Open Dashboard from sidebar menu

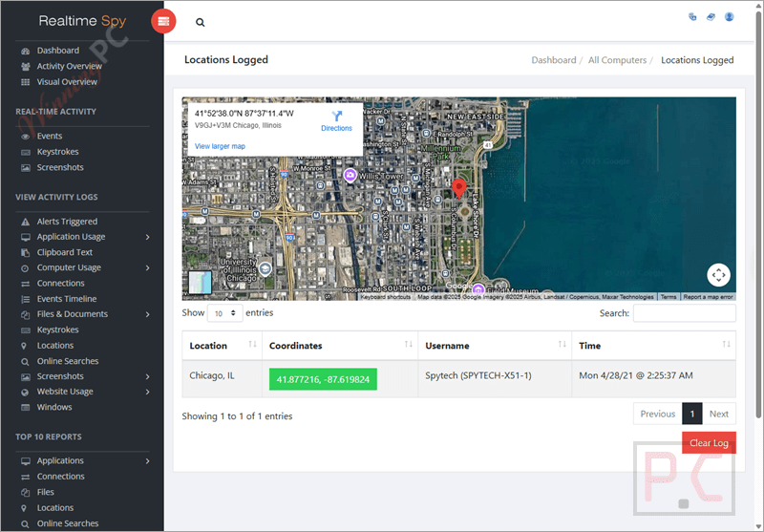[58, 51]
